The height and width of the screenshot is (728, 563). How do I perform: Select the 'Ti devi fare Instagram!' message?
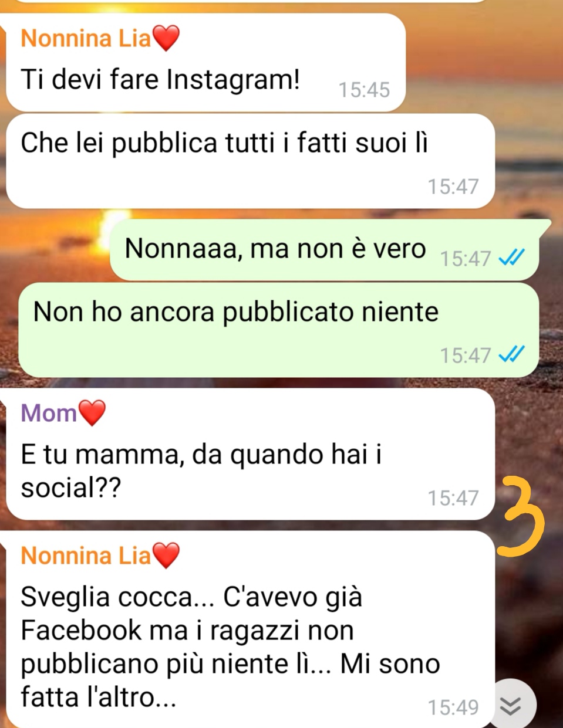click(x=205, y=62)
